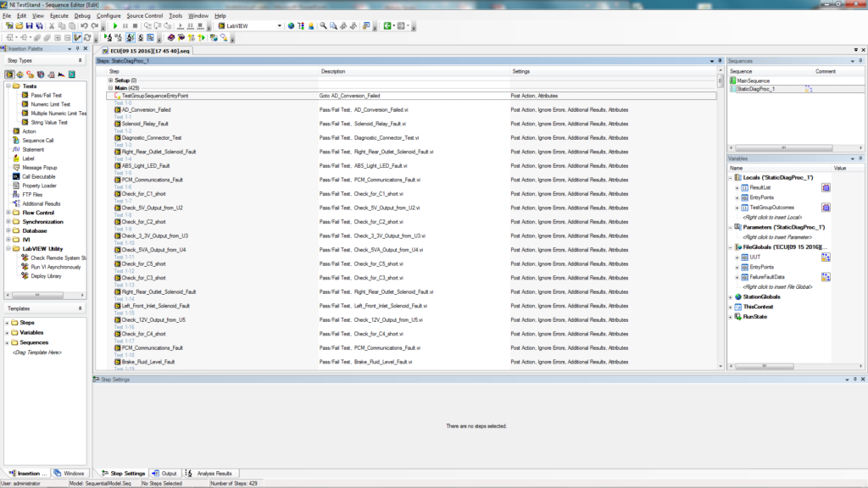This screenshot has height=488, width=868.
Task: Toggle auto-hide pin on Sequences pane
Action: click(x=860, y=61)
